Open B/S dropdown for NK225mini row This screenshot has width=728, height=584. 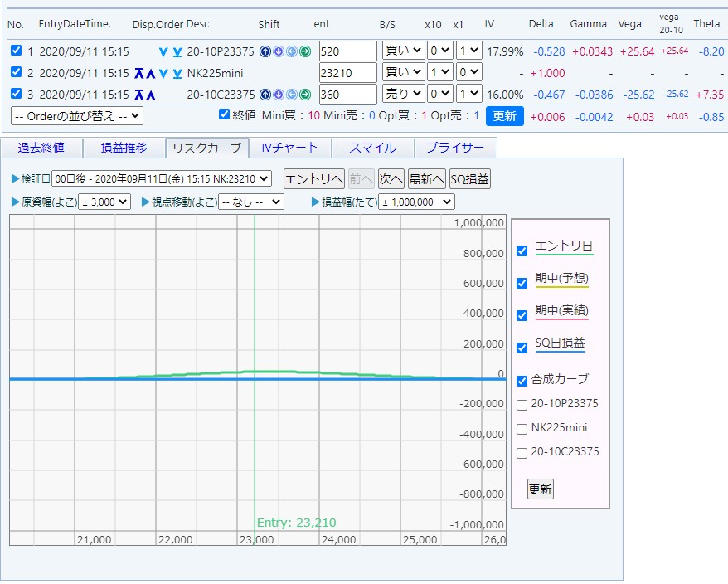(x=404, y=72)
